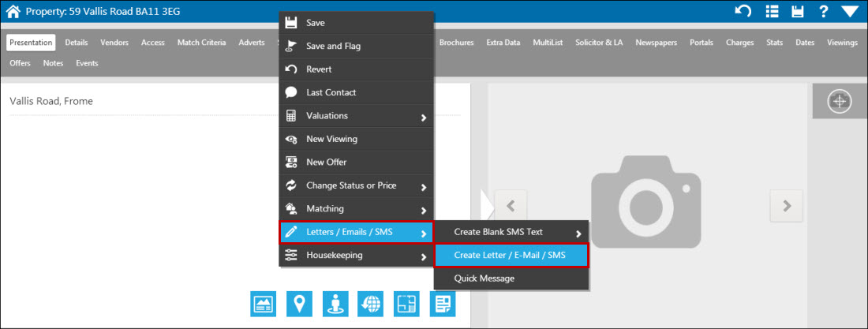
Task: Expand arrow next to Change Status or Price
Action: tap(424, 187)
